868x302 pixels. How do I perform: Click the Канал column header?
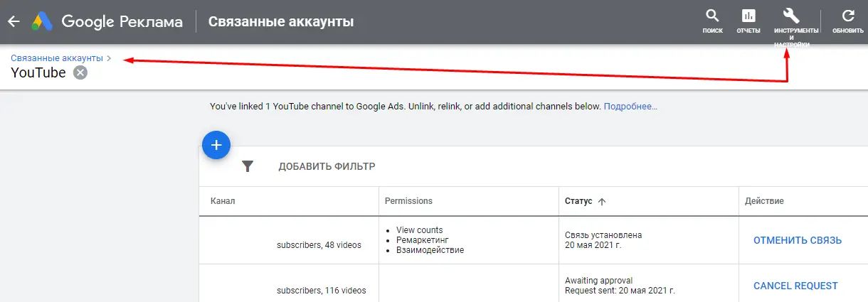click(223, 201)
